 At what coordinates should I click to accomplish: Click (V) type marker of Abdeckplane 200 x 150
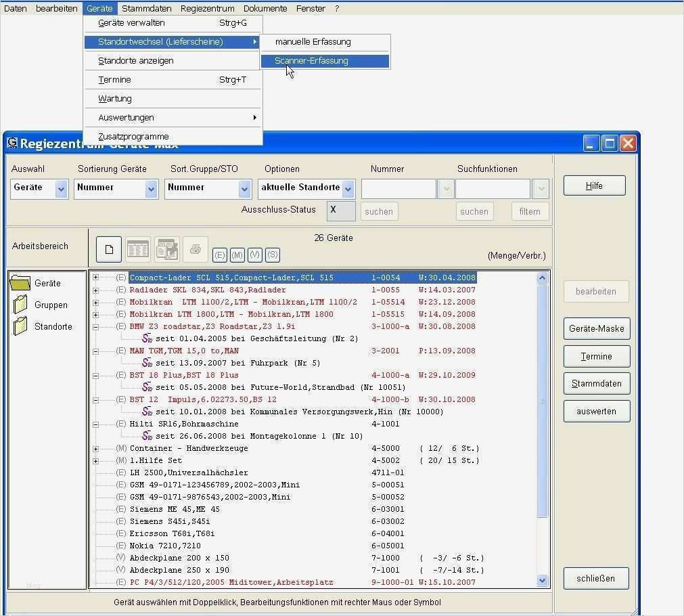tap(121, 558)
